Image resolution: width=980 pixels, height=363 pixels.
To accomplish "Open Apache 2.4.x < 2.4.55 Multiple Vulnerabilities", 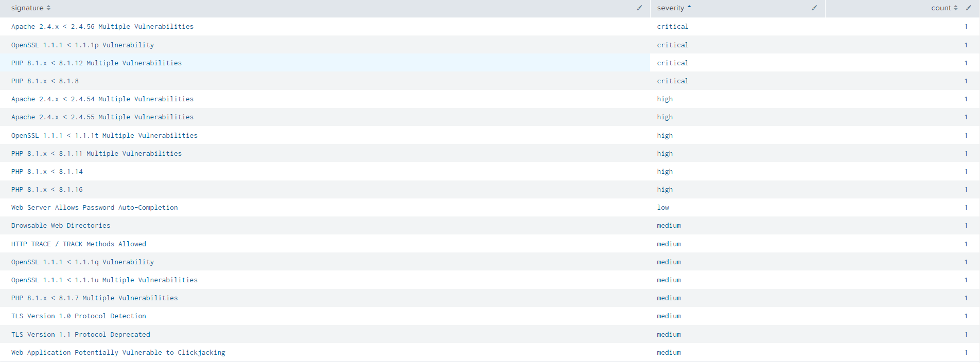I will (102, 117).
